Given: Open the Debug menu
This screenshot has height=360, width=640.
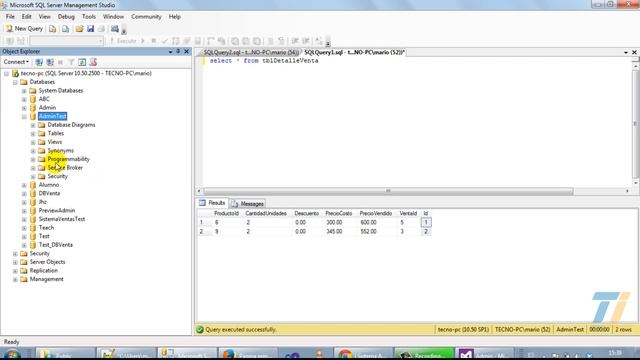Looking at the screenshot, I should pos(66,17).
